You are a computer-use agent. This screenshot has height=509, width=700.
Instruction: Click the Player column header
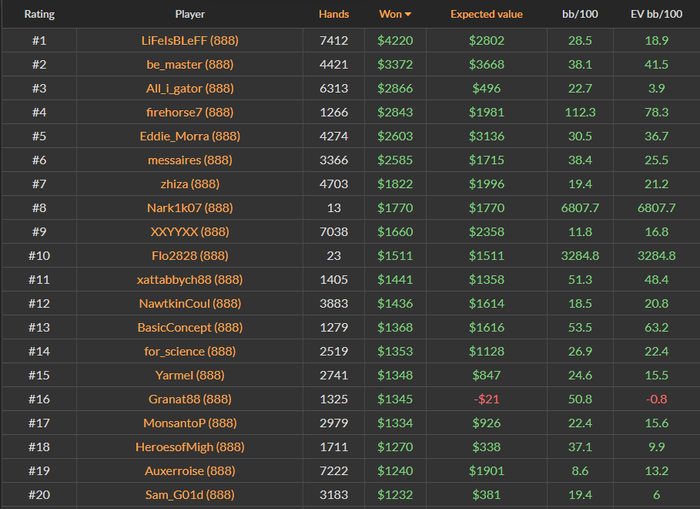click(x=189, y=15)
